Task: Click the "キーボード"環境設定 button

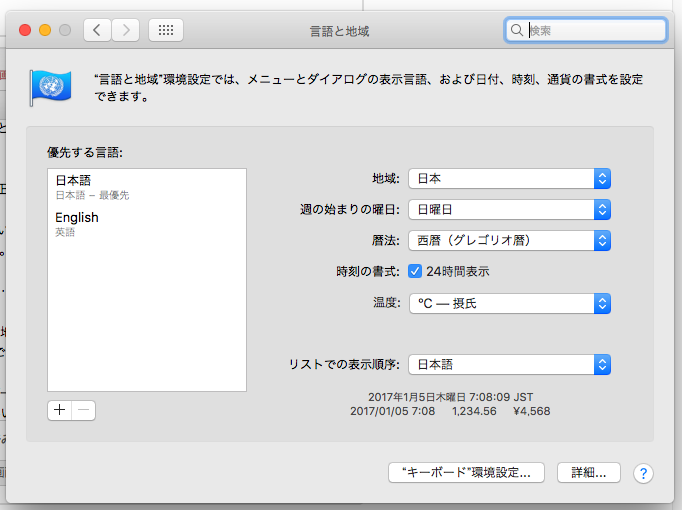Action: [x=466, y=472]
